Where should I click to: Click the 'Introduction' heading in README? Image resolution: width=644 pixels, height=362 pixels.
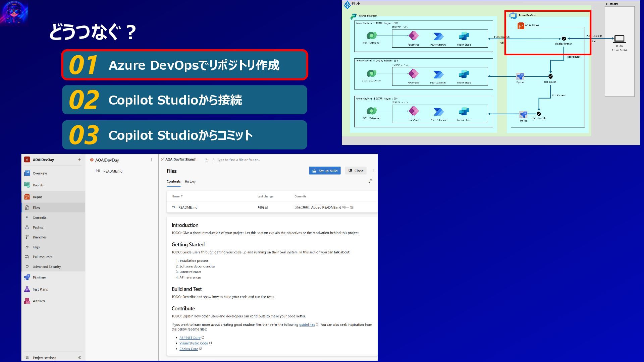pyautogui.click(x=185, y=225)
